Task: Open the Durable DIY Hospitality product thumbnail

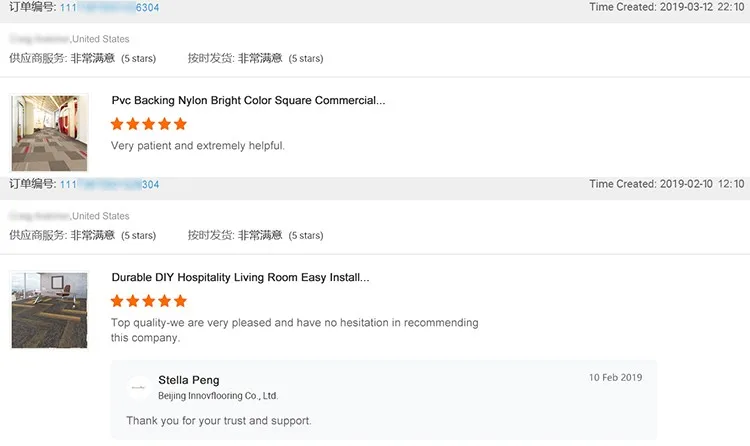Action: click(48, 309)
